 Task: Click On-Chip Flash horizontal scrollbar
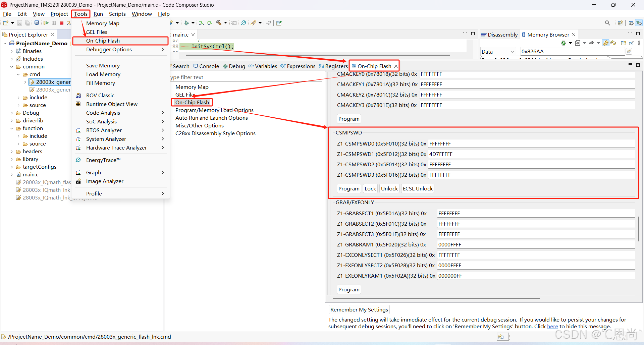(436, 298)
